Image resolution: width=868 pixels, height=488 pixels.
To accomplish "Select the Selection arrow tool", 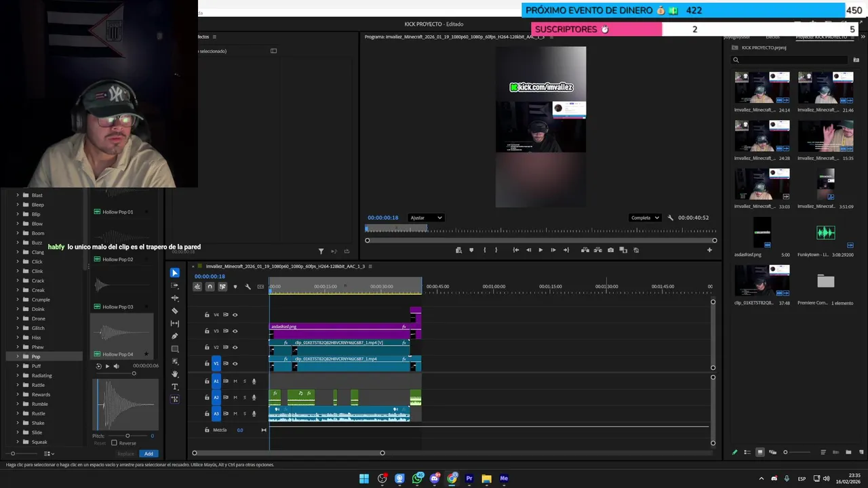I will click(x=174, y=272).
